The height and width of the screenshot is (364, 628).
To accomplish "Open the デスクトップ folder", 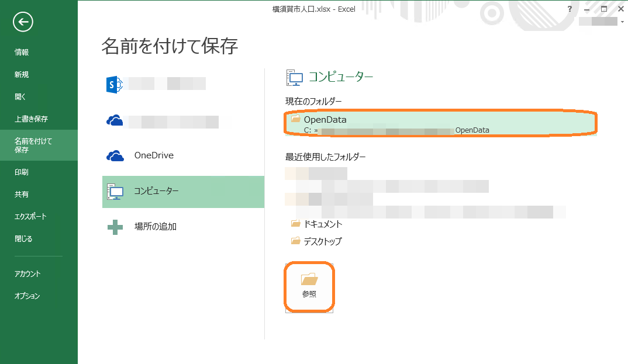I will [x=322, y=241].
